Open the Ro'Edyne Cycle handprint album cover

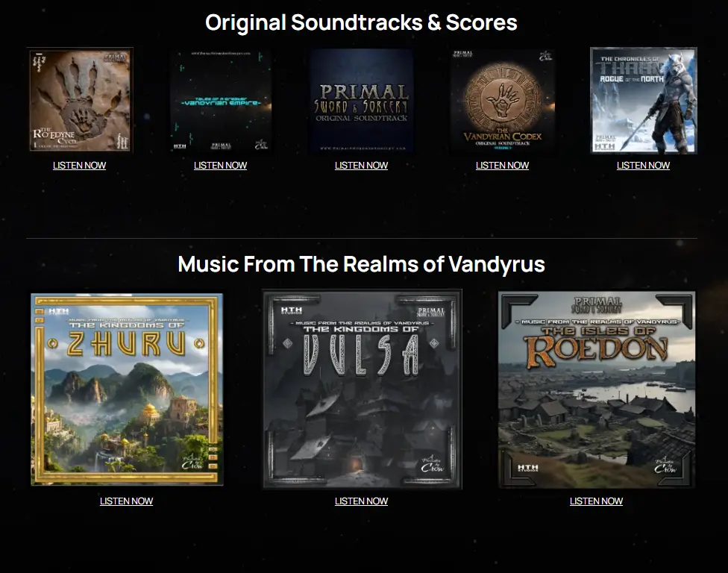tap(79, 100)
